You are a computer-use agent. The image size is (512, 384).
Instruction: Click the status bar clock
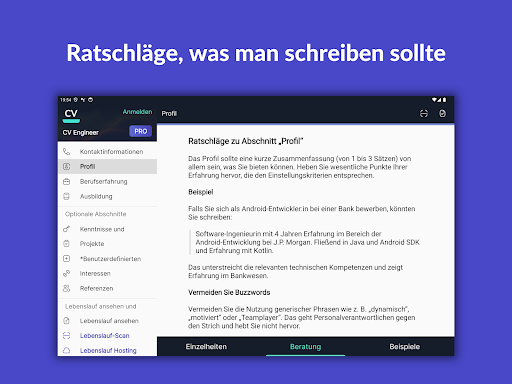pyautogui.click(x=66, y=100)
